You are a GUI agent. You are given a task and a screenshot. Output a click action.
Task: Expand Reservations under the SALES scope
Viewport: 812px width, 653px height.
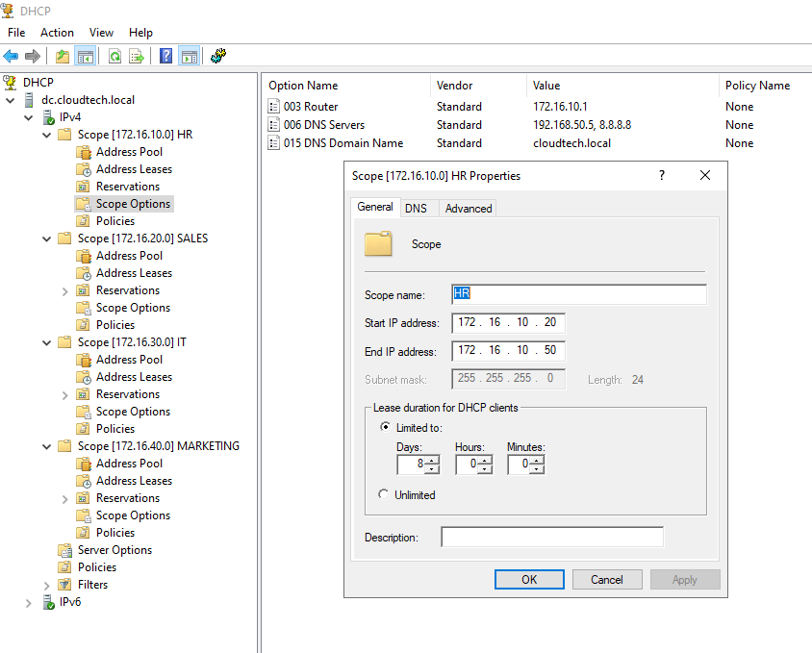pyautogui.click(x=65, y=290)
